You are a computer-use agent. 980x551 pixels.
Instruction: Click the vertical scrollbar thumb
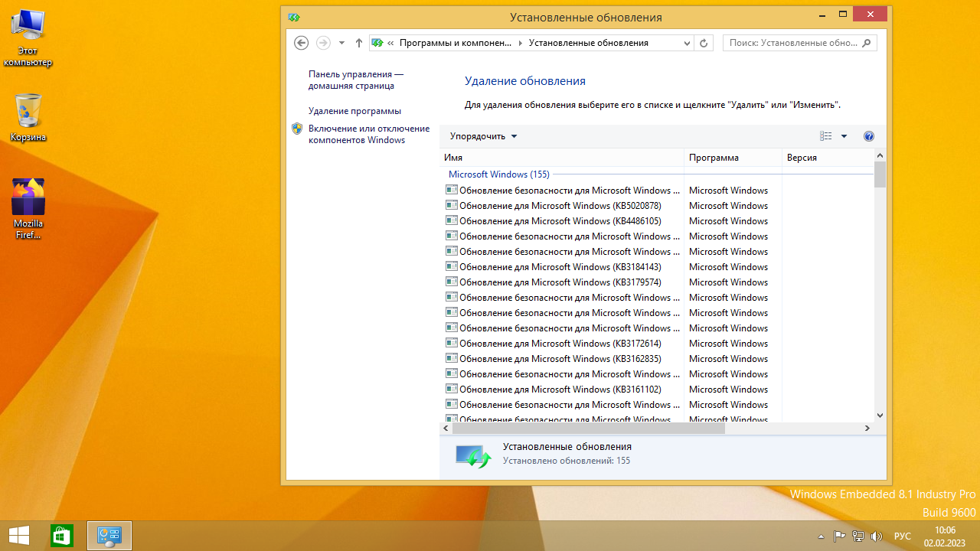pos(880,174)
